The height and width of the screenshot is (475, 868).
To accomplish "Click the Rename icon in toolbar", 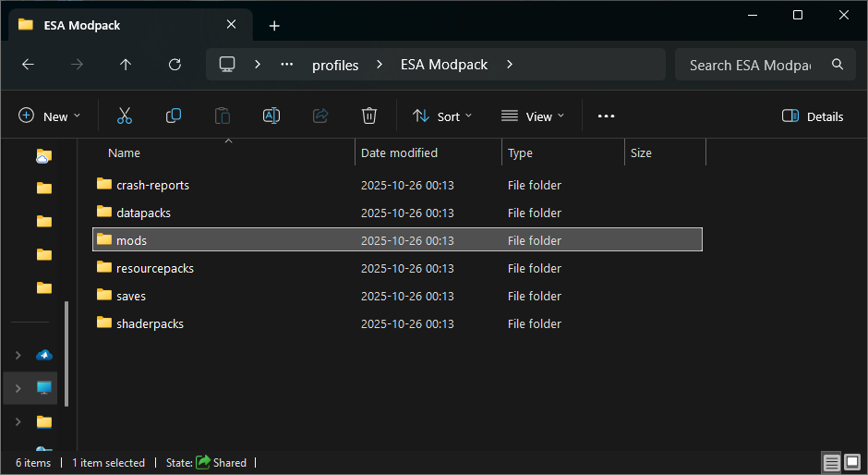I will [271, 116].
